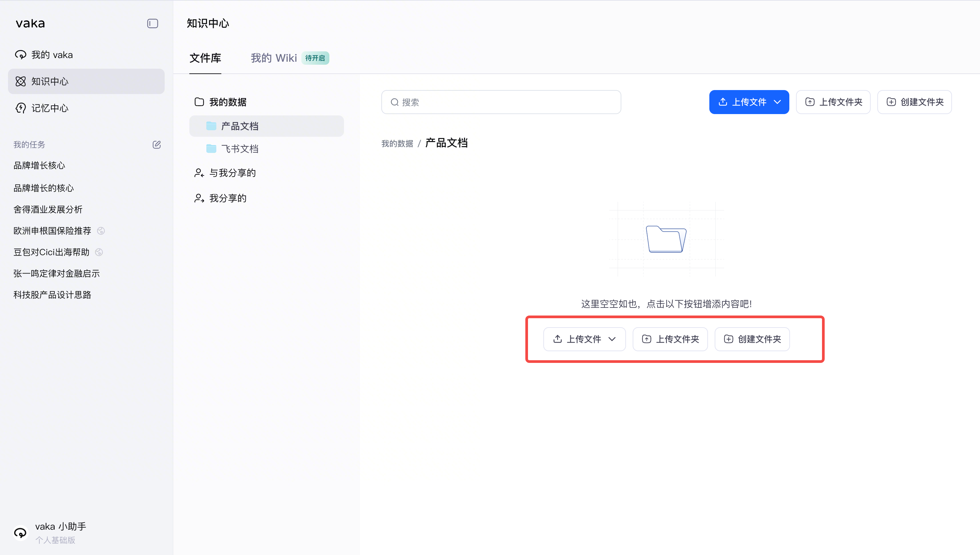Click the 我的任务 section label
Screen dimensions: 980x555
click(x=29, y=145)
